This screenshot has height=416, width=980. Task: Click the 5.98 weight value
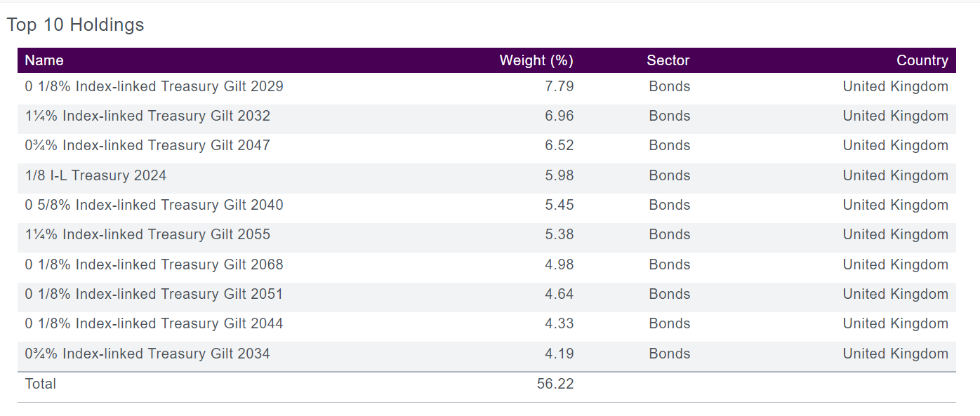tap(559, 175)
